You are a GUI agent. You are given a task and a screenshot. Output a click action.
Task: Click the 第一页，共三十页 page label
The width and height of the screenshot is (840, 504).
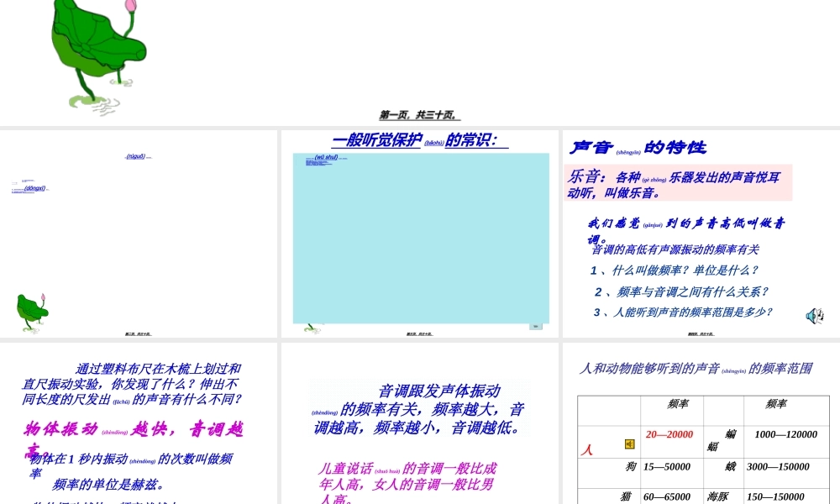[x=419, y=115]
